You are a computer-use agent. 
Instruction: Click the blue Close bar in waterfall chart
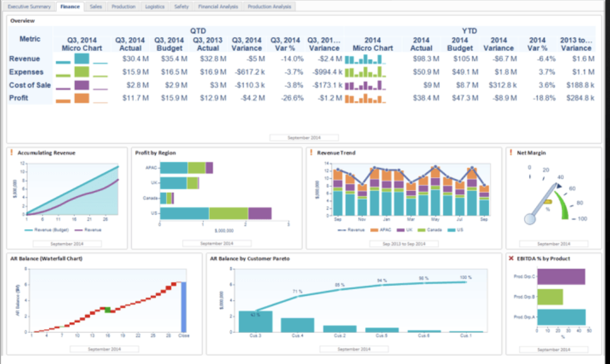tap(184, 307)
